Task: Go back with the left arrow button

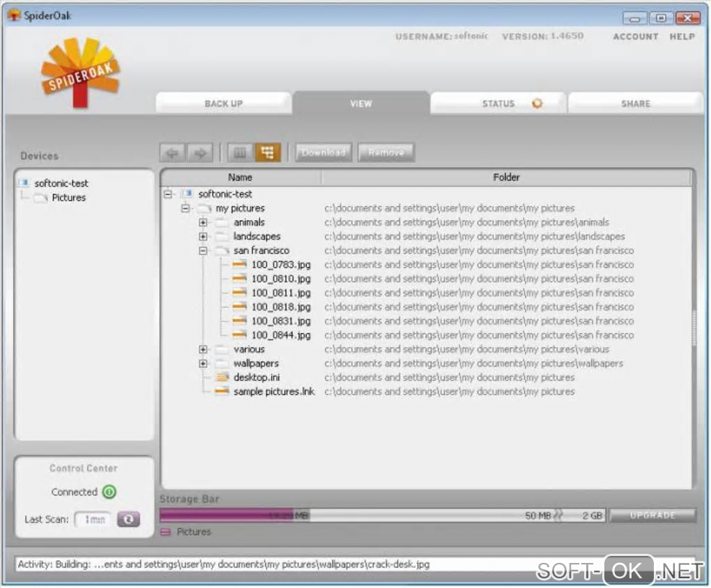Action: coord(172,153)
